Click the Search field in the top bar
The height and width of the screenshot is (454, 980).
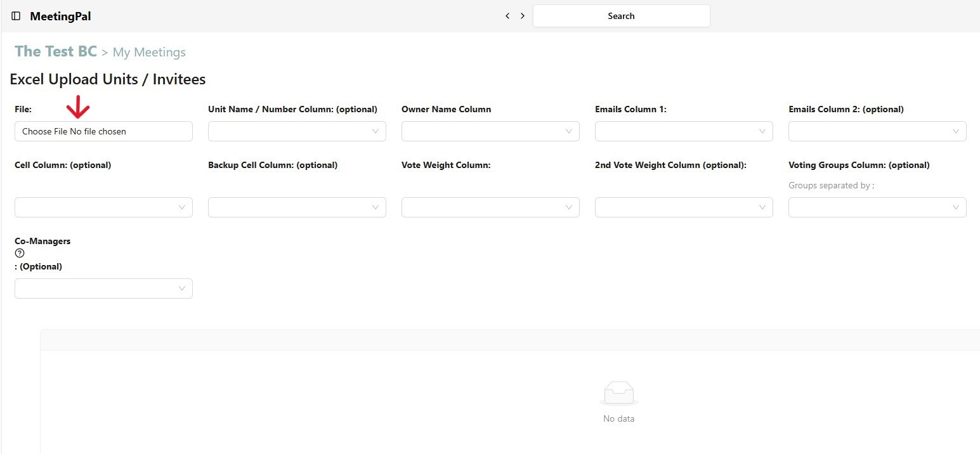[x=621, y=16]
